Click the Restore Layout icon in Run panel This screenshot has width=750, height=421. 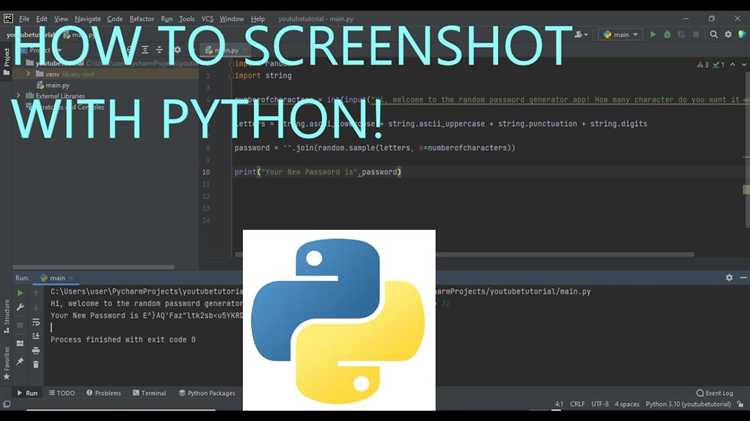point(20,343)
